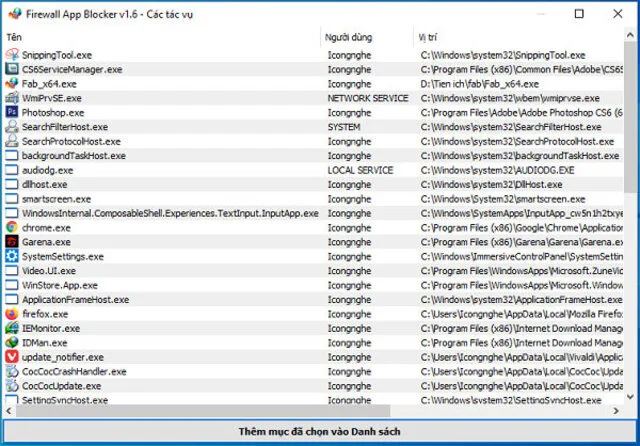Click the vertical scrollbar down arrow

coord(630,396)
